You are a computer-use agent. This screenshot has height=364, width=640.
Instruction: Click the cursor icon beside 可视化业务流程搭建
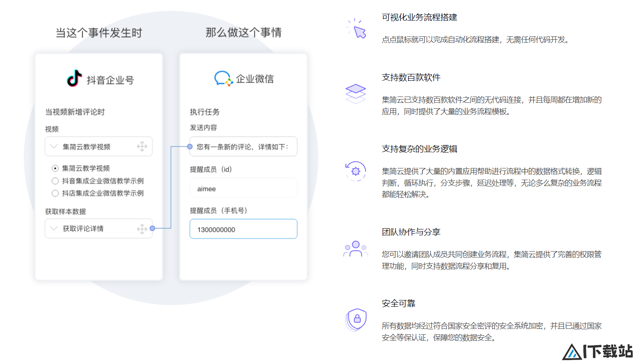(356, 28)
